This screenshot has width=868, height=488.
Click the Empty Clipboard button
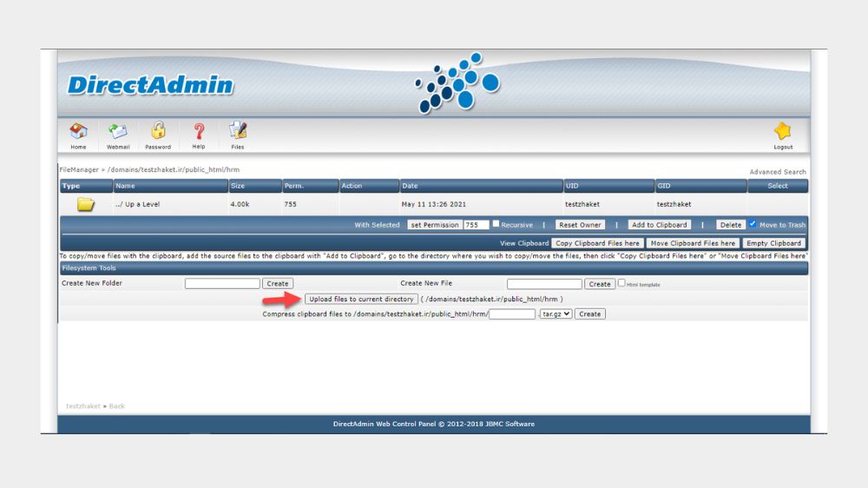(773, 243)
